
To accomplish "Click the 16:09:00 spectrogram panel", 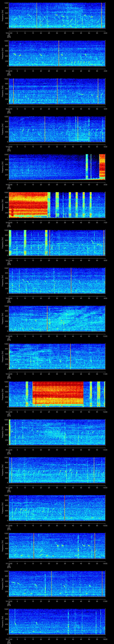I will click(57, 318).
